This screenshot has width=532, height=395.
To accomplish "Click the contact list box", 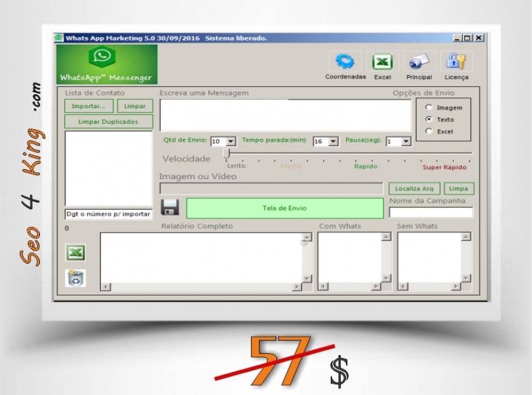I will [109, 168].
